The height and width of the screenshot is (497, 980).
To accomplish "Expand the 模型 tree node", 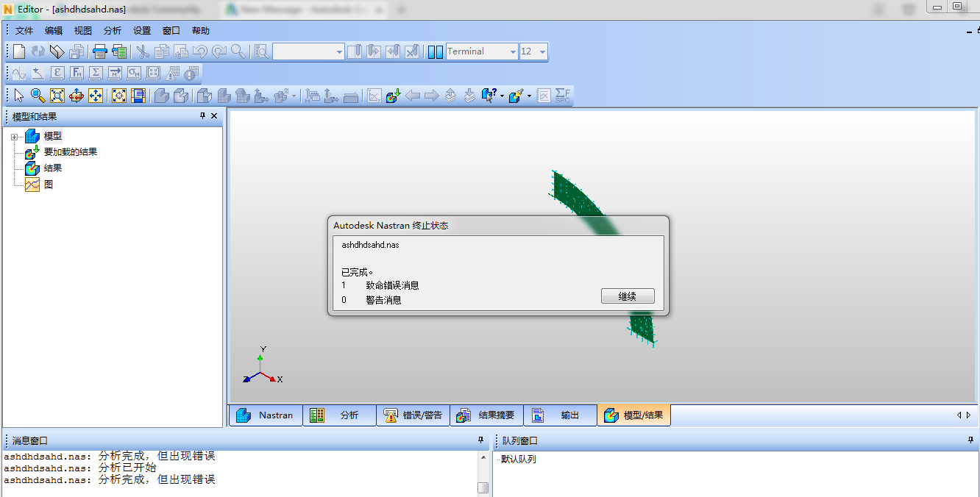I will click(15, 135).
